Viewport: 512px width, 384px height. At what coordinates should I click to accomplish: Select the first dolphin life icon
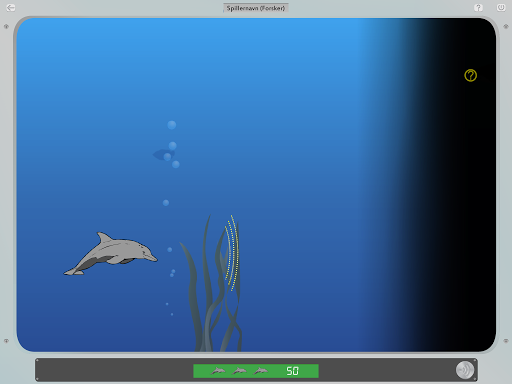coord(218,371)
